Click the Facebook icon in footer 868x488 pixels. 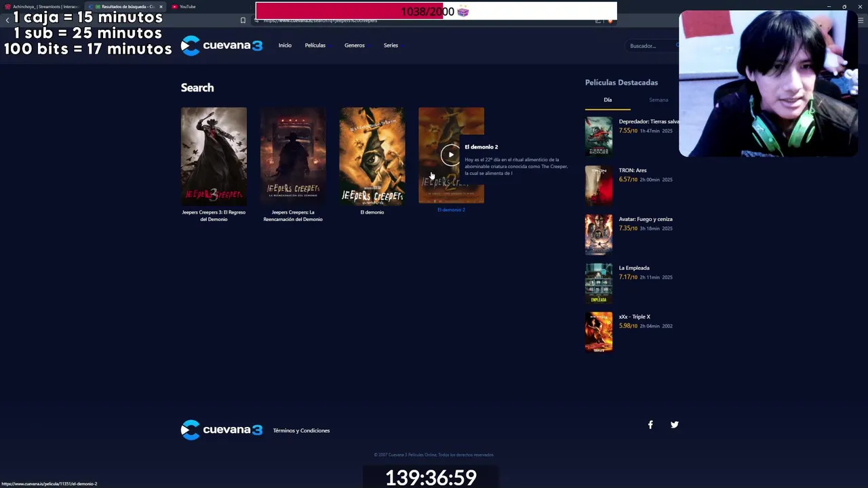pyautogui.click(x=650, y=425)
